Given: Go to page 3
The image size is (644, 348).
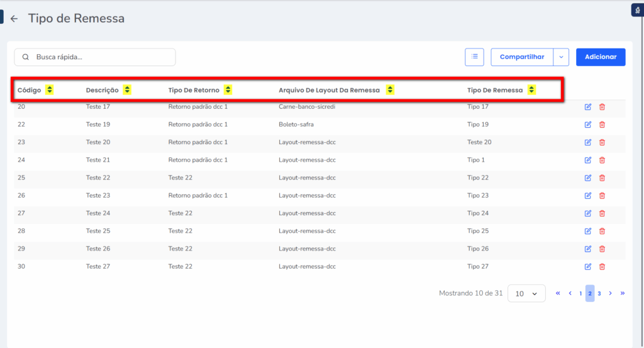Looking at the screenshot, I should tap(599, 293).
